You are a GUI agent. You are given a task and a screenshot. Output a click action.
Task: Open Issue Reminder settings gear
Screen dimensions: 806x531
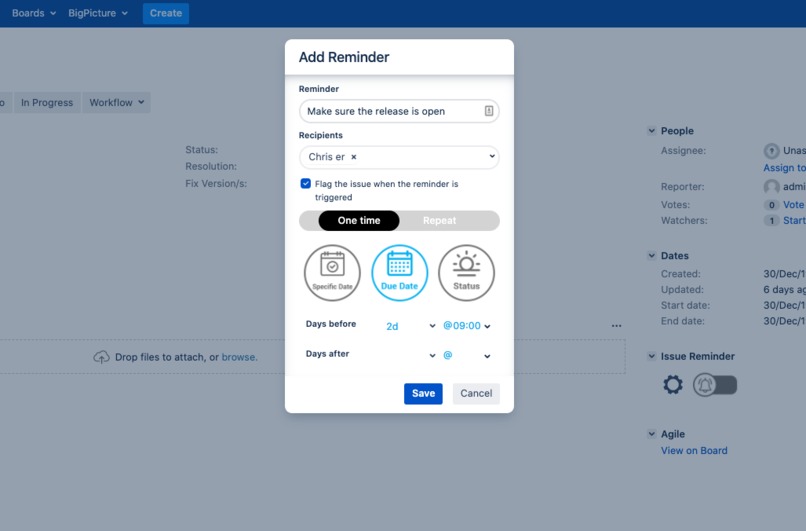pos(672,384)
